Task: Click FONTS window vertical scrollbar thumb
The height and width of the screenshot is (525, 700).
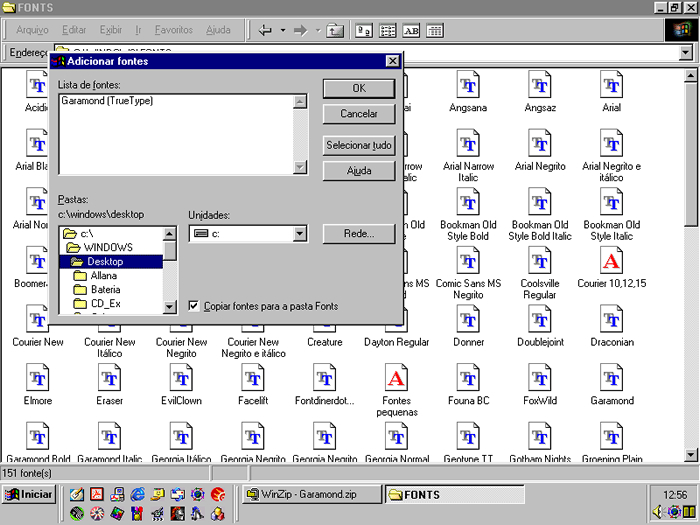Action: tap(691, 154)
